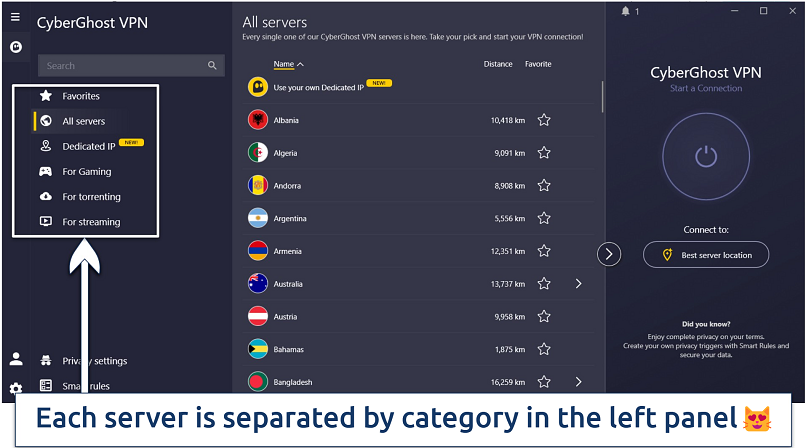Open the For torrenting server list
This screenshot has height=448, width=806.
(x=91, y=197)
